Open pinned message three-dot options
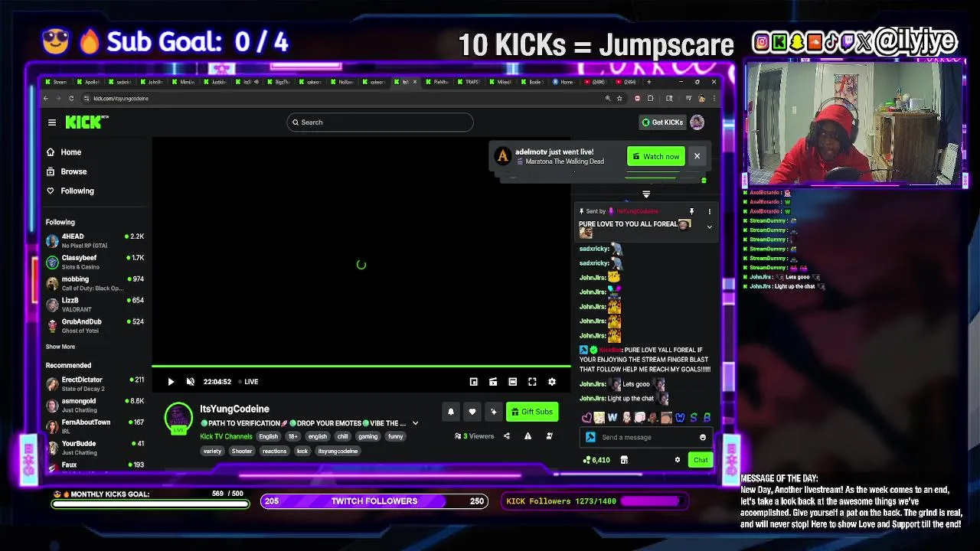Image resolution: width=980 pixels, height=551 pixels. (x=709, y=211)
